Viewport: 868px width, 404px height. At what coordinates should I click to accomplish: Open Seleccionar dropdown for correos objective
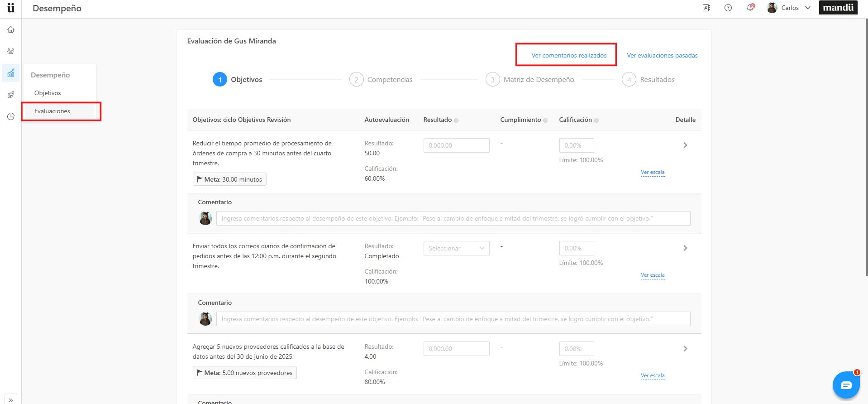(x=456, y=248)
